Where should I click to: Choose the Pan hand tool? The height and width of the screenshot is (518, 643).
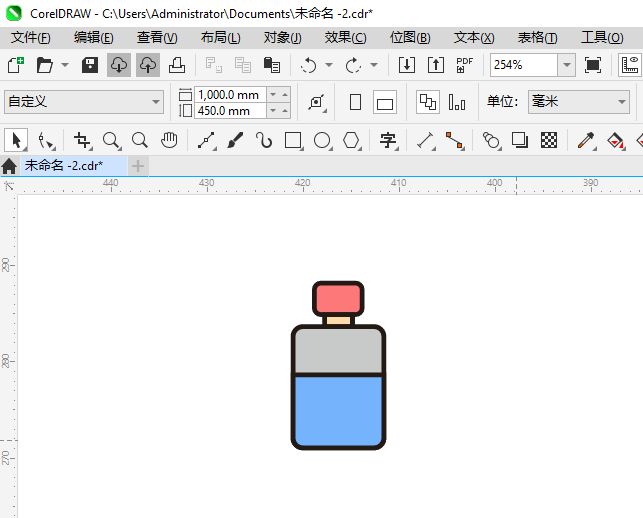click(x=169, y=140)
